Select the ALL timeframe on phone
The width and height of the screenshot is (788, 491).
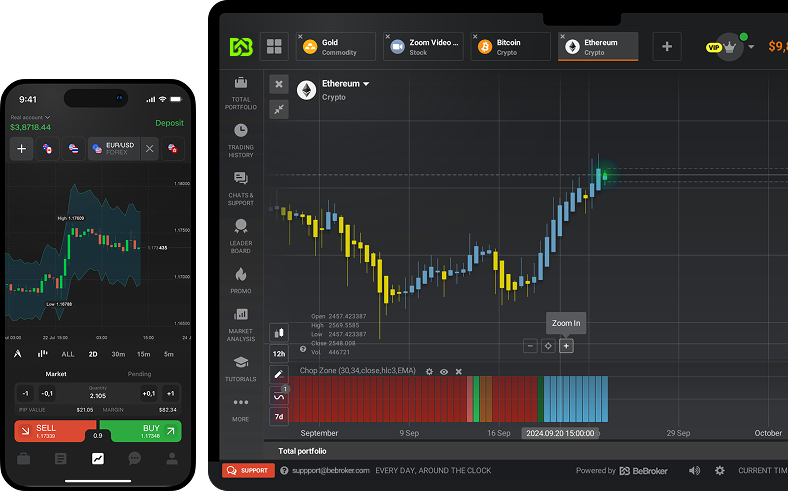68,354
